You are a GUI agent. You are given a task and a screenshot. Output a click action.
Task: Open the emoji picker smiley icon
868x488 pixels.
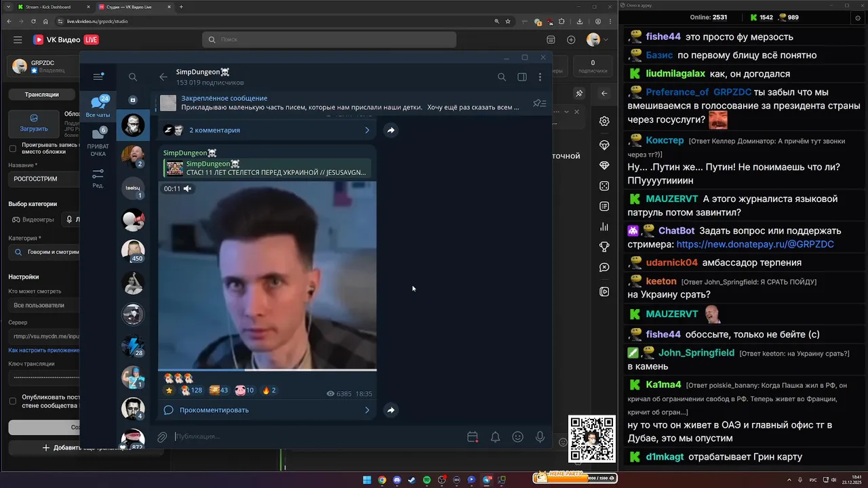click(x=518, y=437)
